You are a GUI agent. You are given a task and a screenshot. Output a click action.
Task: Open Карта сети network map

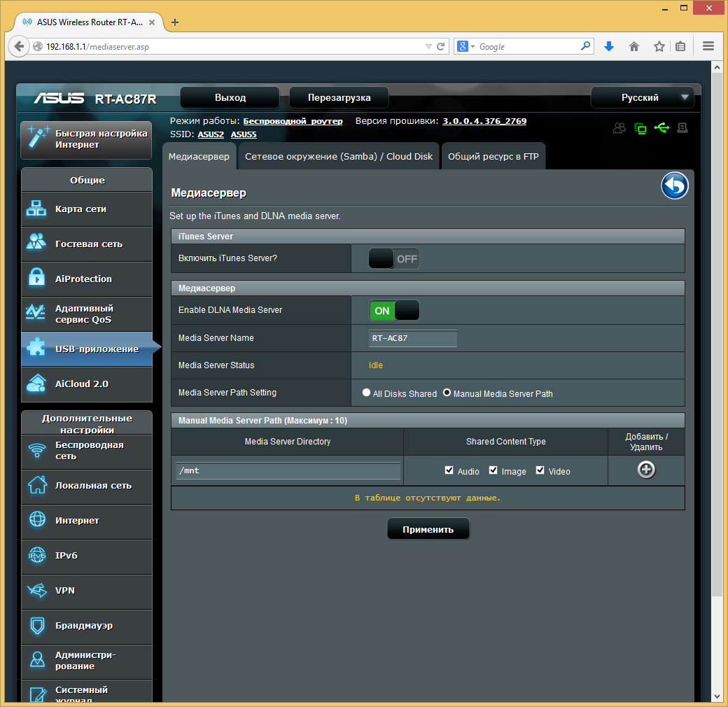(87, 209)
